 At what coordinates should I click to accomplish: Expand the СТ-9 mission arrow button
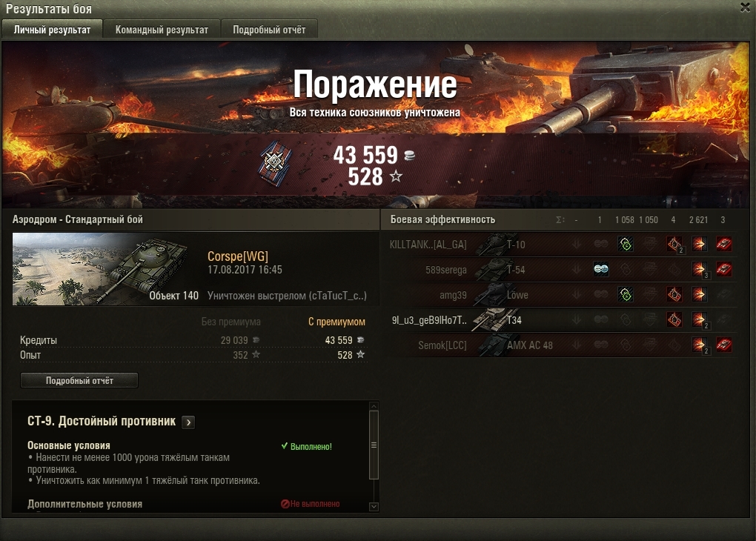[188, 422]
